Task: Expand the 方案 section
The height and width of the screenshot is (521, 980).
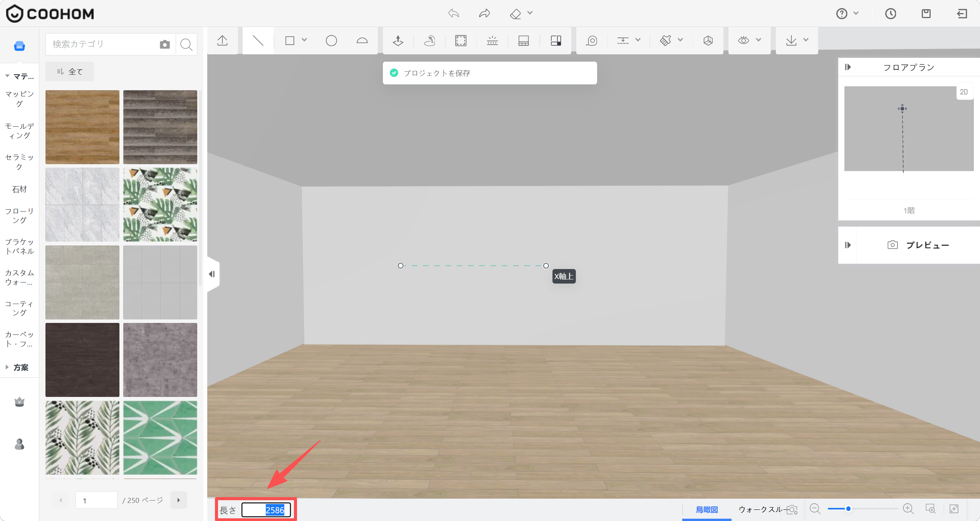Action: (7, 367)
